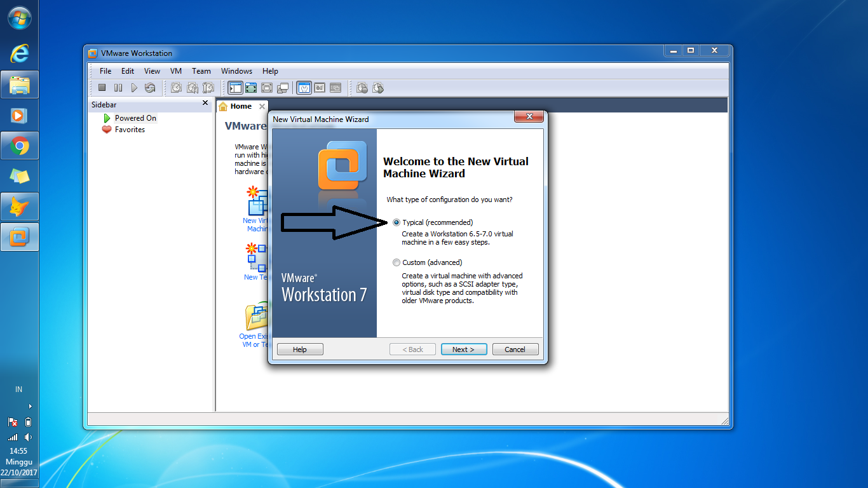Click the Power Off stop toolbar icon

(102, 88)
